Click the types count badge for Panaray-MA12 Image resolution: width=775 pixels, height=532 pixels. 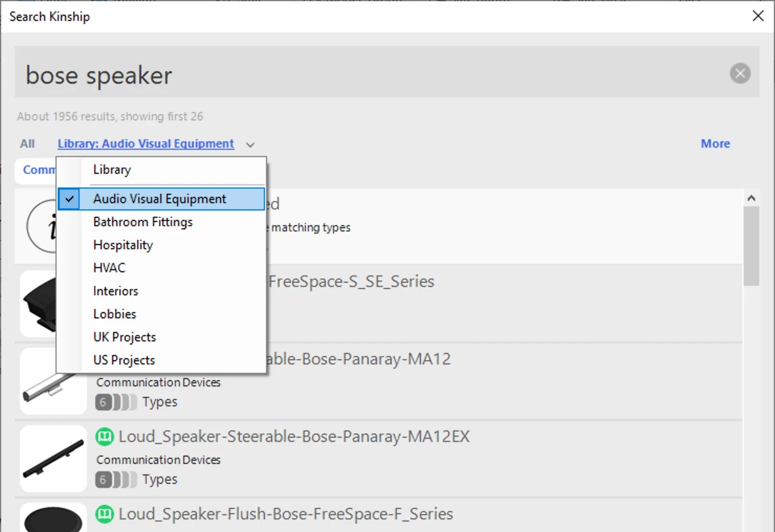pyautogui.click(x=116, y=402)
